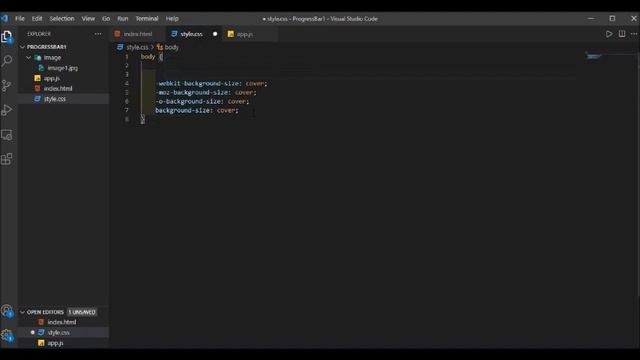Click the EXPLORER panel title

(x=39, y=34)
